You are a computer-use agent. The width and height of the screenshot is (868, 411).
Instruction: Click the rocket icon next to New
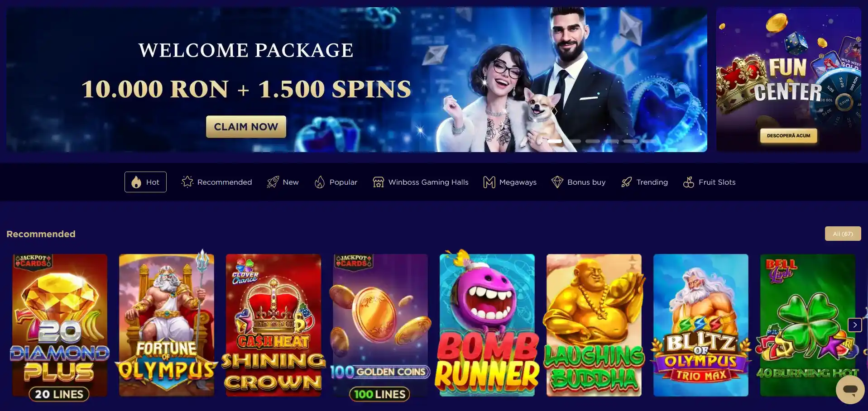coord(273,182)
